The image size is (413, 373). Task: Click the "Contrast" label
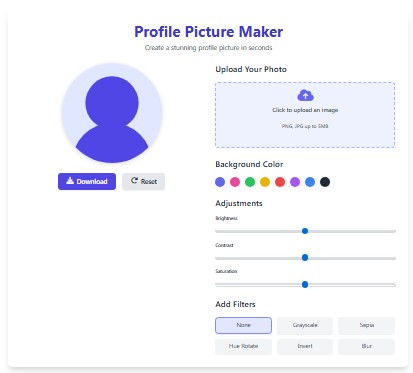224,245
